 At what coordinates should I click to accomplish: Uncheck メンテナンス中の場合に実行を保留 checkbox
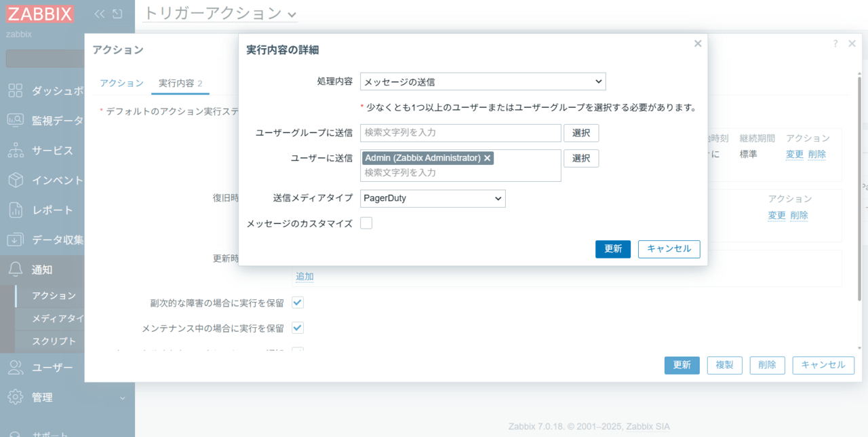click(x=298, y=328)
